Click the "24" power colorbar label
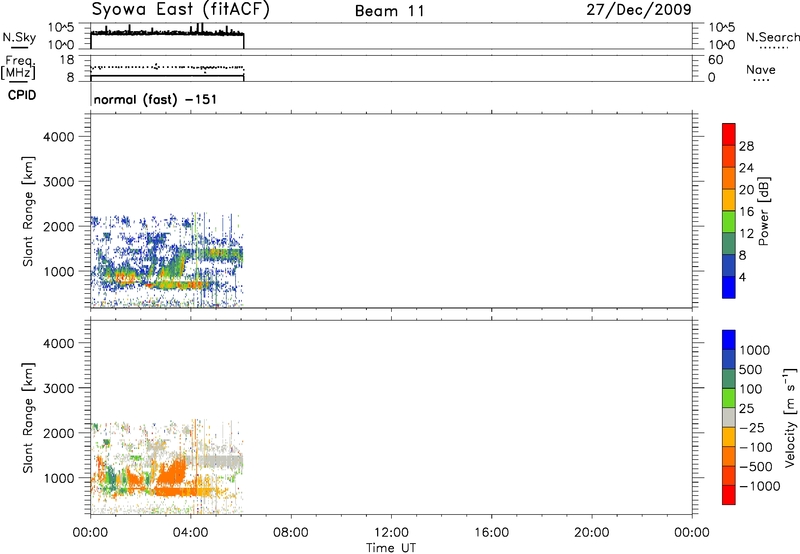This screenshot has height=554, width=800. tap(746, 168)
